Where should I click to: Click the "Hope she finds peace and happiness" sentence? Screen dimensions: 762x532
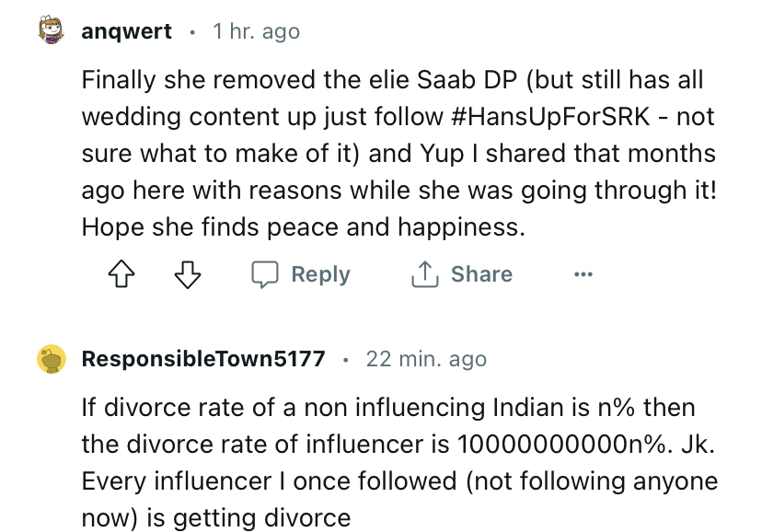303,227
